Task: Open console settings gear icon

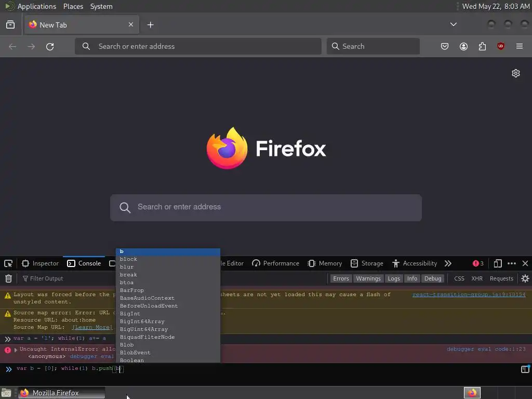Action: click(x=525, y=278)
